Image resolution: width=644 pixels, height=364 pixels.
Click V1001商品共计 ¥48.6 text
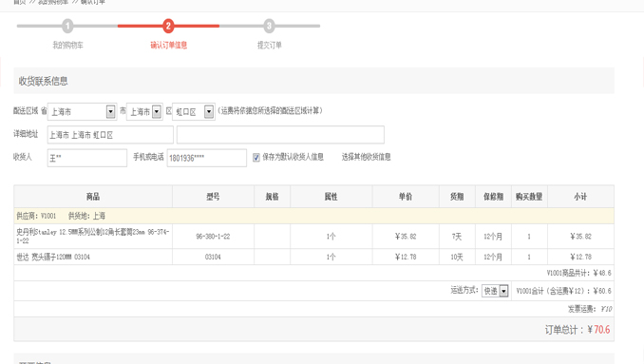point(578,273)
